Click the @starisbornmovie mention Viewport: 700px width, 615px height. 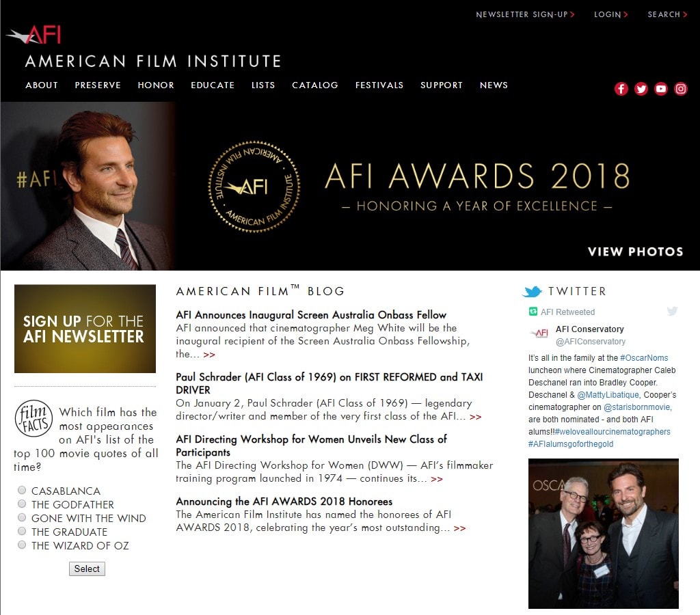(x=637, y=407)
